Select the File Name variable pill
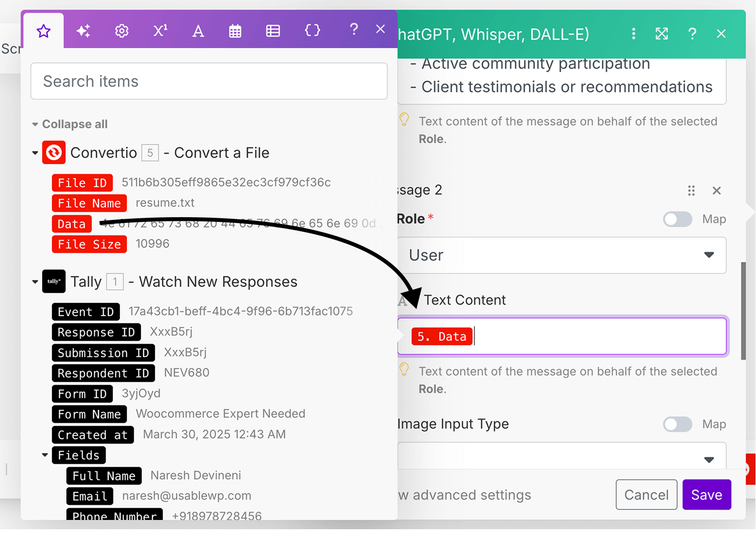This screenshot has height=536, width=756. pyautogui.click(x=89, y=203)
